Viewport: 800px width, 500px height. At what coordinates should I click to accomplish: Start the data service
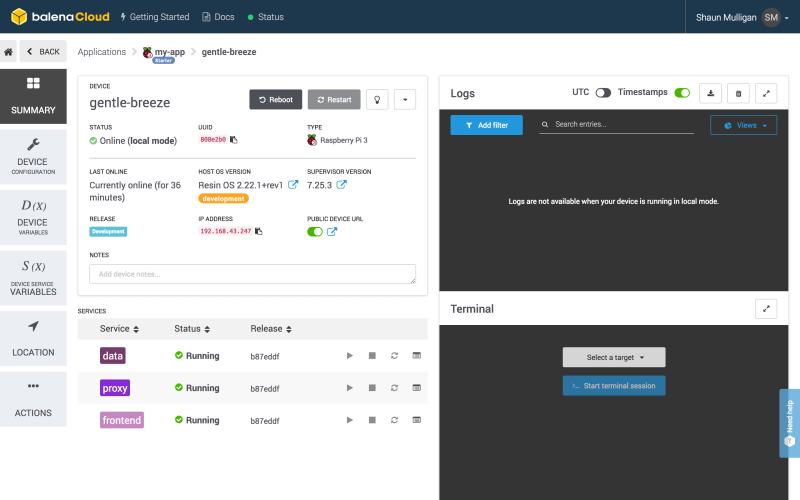tap(349, 356)
